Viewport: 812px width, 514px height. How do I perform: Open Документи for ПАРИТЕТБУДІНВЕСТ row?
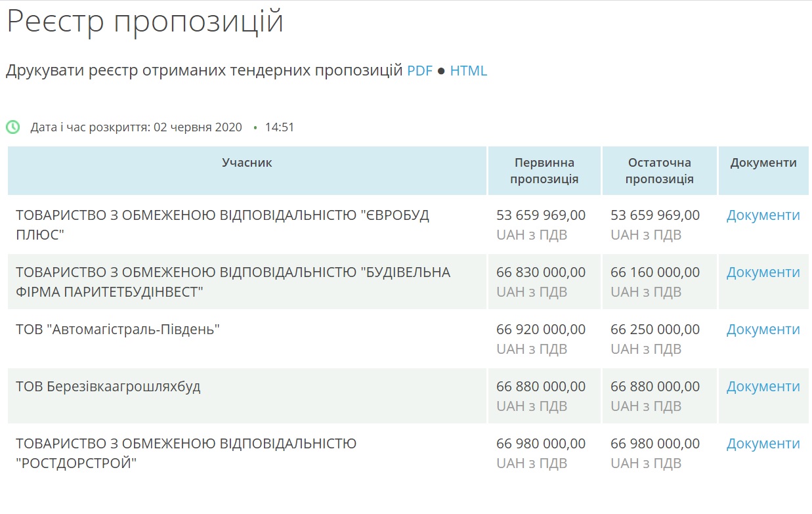click(763, 272)
